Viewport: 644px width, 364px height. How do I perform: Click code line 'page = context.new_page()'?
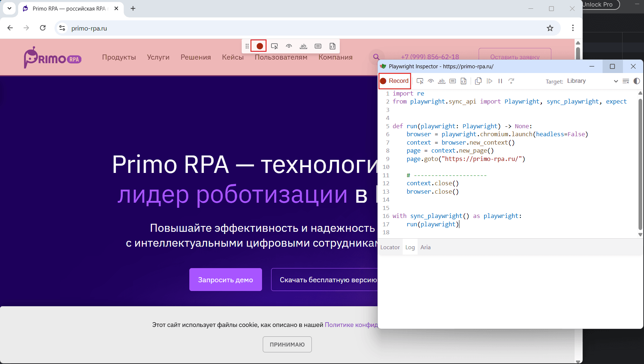pos(450,151)
